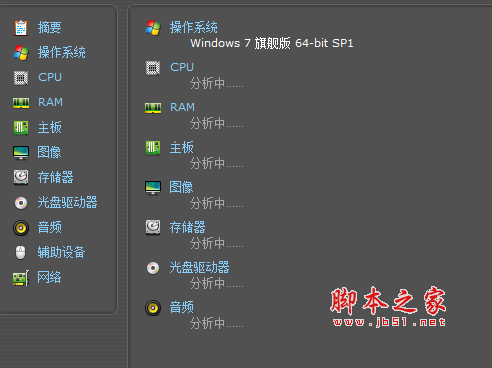Screen dimensions: 492x368
Task: Select the CPU entry in sidebar
Action: coord(50,77)
